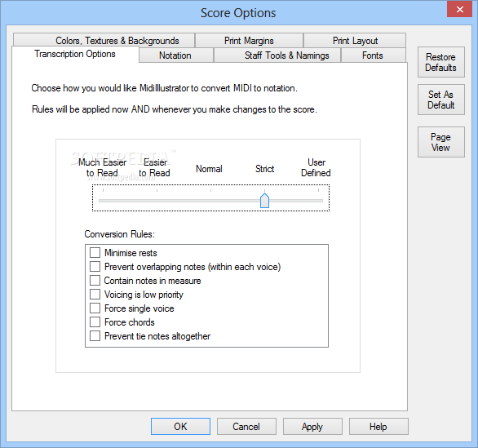Open Help for Score Options

click(x=378, y=426)
